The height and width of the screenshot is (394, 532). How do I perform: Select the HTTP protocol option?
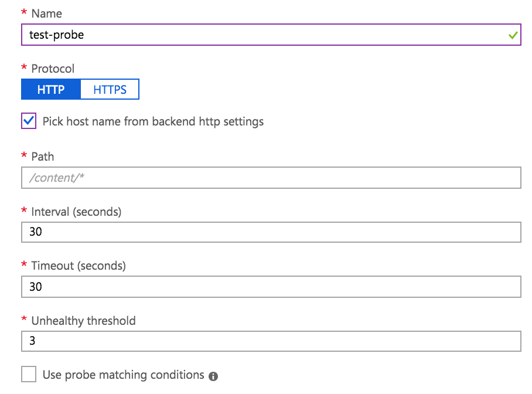pos(51,89)
